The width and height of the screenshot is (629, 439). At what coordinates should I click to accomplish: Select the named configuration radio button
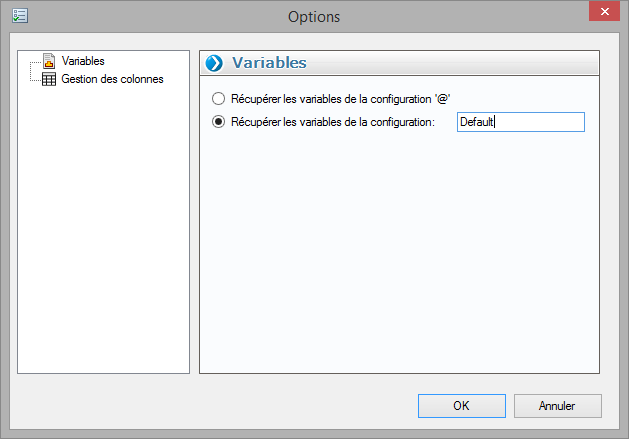[219, 122]
